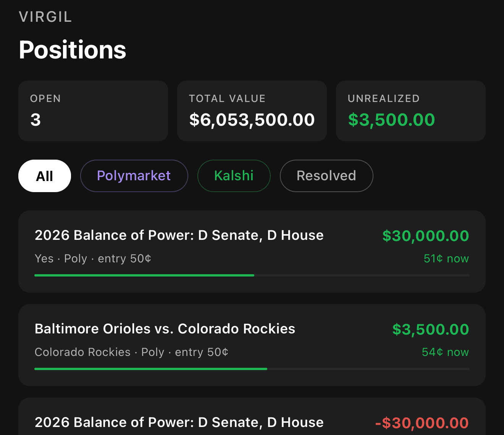
Task: Click the Positions page heading
Action: 73,50
